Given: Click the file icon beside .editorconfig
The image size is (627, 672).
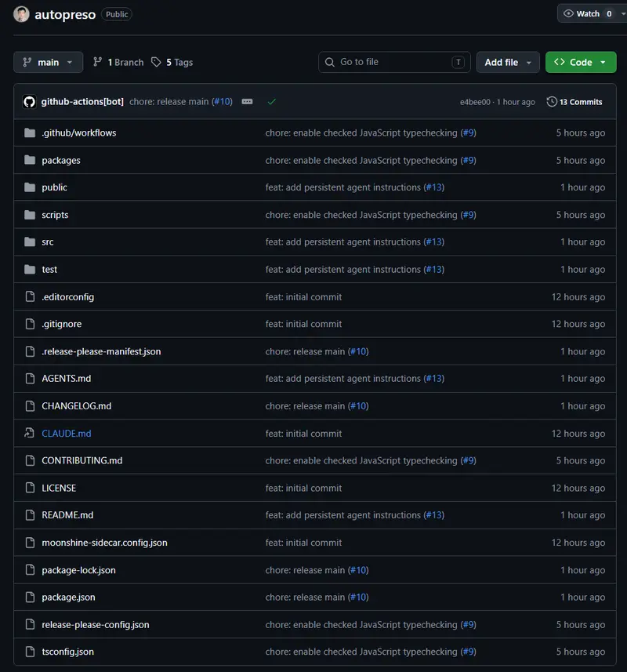Looking at the screenshot, I should point(30,296).
